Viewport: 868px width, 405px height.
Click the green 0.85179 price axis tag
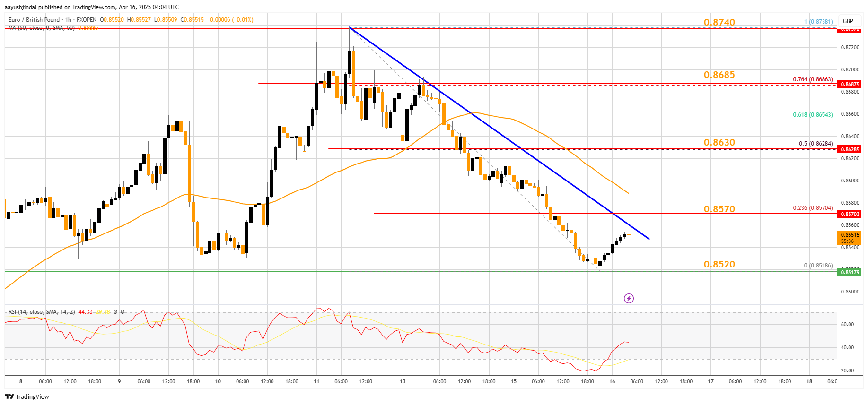pos(850,272)
